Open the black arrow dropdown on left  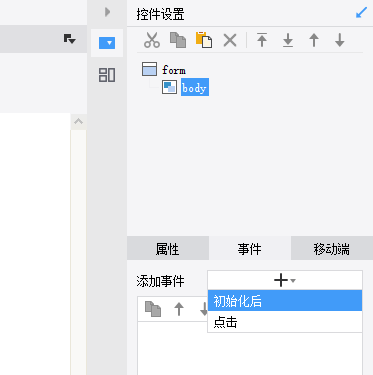pyautogui.click(x=70, y=39)
